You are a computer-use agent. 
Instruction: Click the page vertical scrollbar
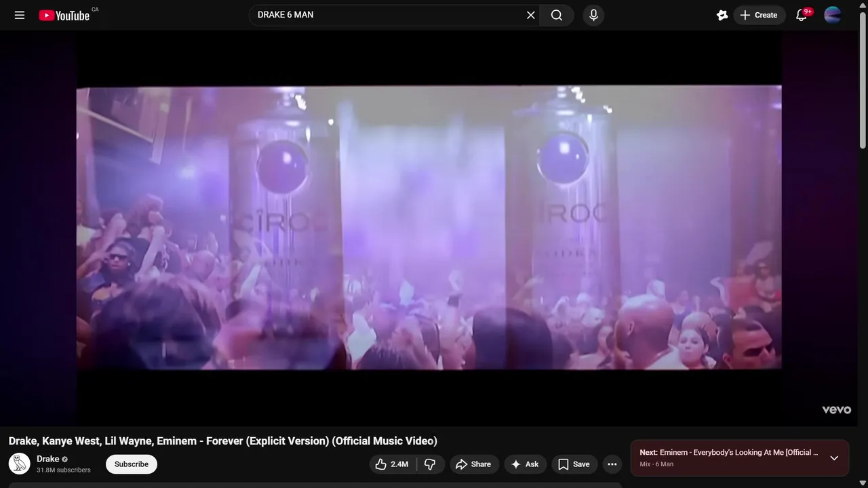tap(863, 80)
